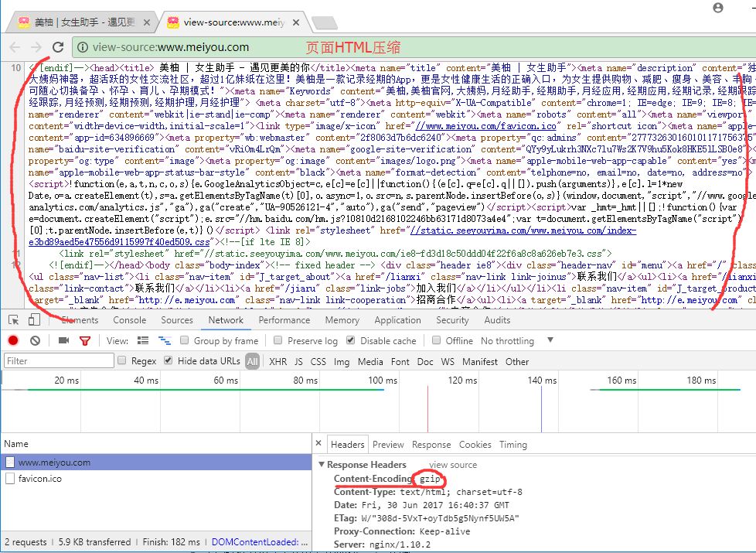The height and width of the screenshot is (553, 756).
Task: Uncheck the Disable cache checkbox
Action: (351, 340)
